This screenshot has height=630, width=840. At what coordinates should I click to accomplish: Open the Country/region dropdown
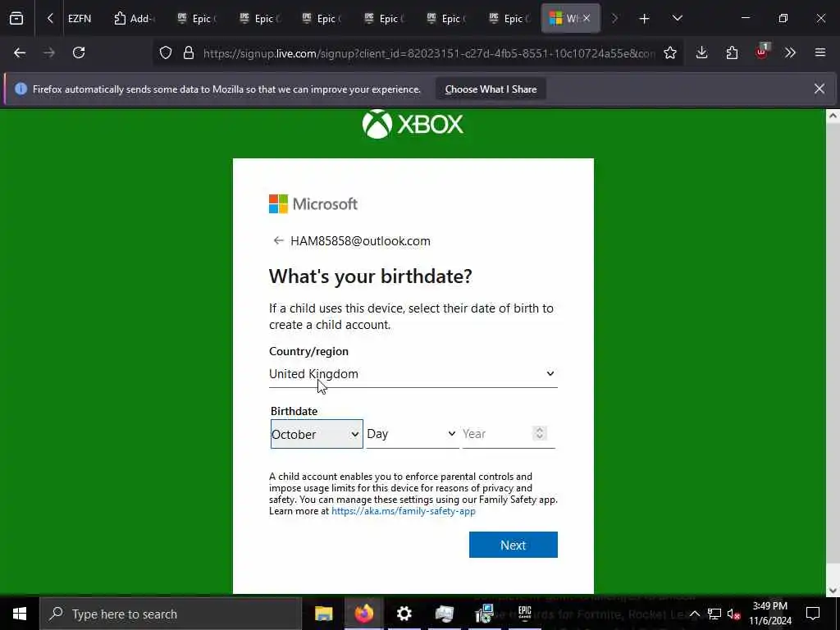tap(413, 374)
